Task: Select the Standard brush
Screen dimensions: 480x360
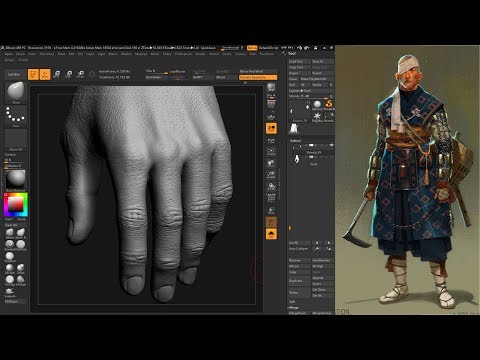Action: coord(10,245)
